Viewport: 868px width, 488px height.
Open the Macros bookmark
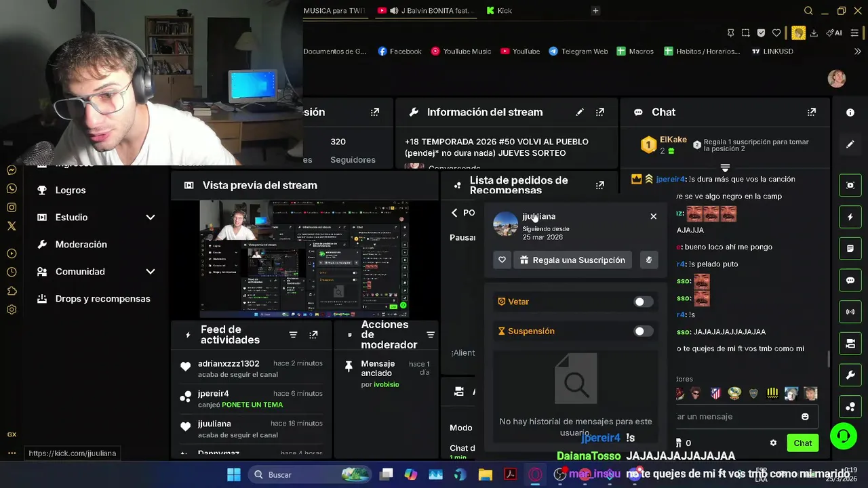pyautogui.click(x=635, y=52)
